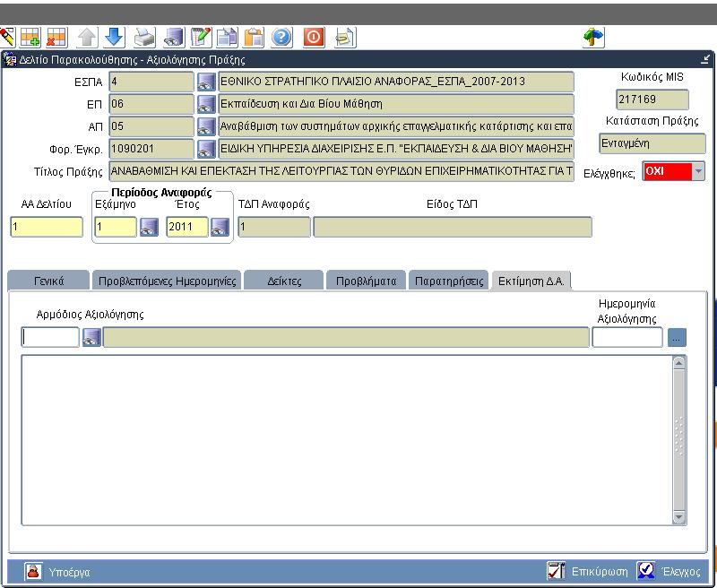Open lookup list next to ΑΠ field
Screen dimensions: 717x588
(206, 126)
